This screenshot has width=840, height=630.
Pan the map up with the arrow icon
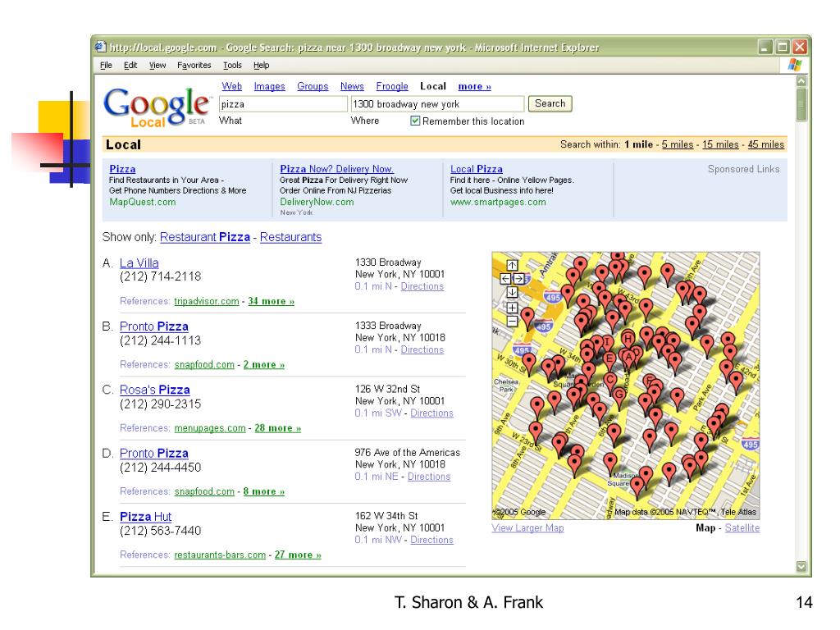512,265
